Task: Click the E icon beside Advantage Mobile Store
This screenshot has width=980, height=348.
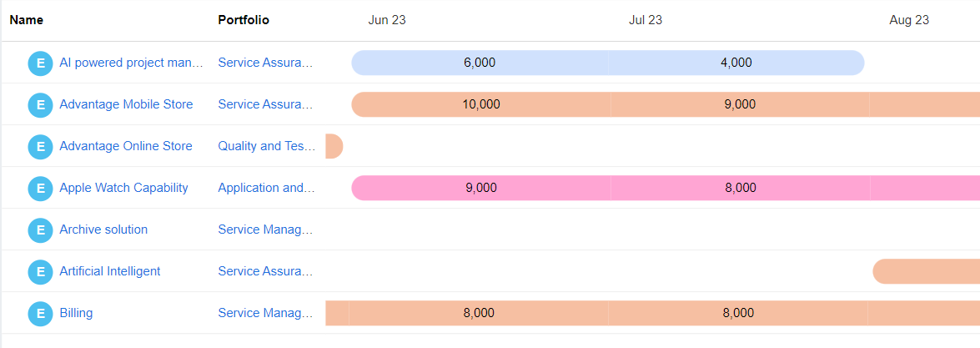Action: click(x=40, y=104)
